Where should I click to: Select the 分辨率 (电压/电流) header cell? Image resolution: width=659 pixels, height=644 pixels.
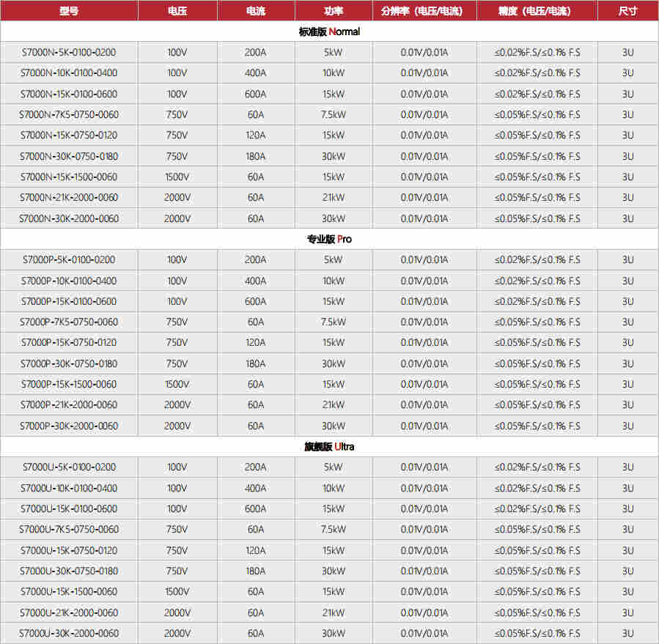(x=424, y=11)
